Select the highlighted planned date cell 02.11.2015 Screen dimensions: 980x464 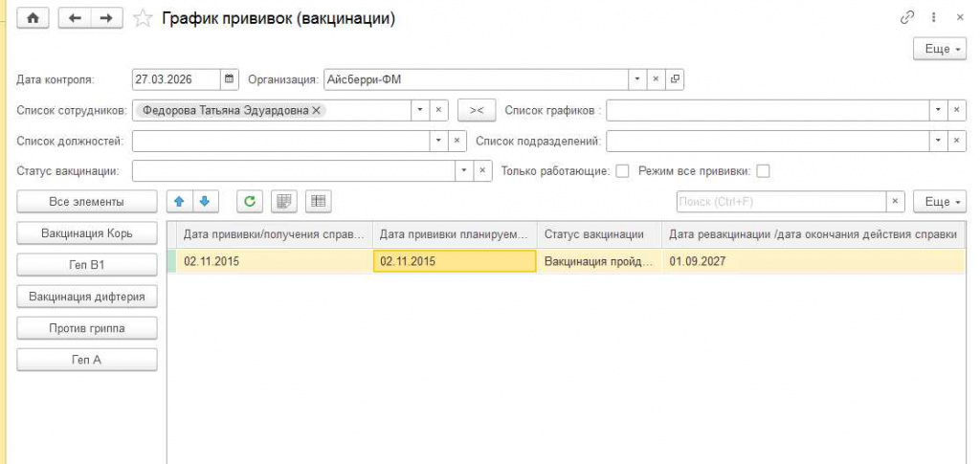455,261
